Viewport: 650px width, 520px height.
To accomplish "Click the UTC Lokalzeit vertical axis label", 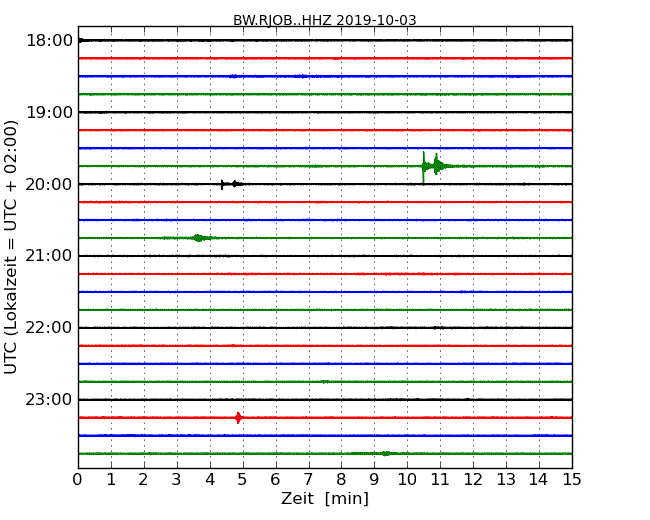I will point(11,247).
